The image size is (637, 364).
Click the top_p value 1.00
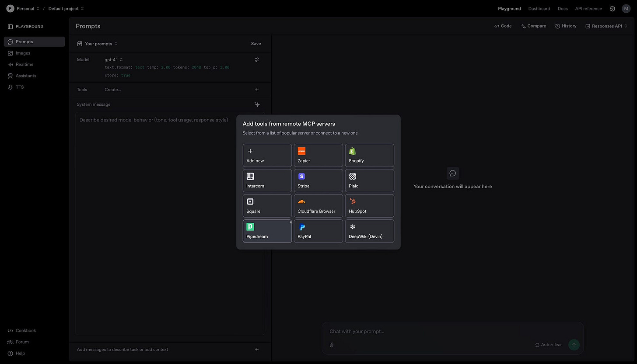pyautogui.click(x=224, y=68)
